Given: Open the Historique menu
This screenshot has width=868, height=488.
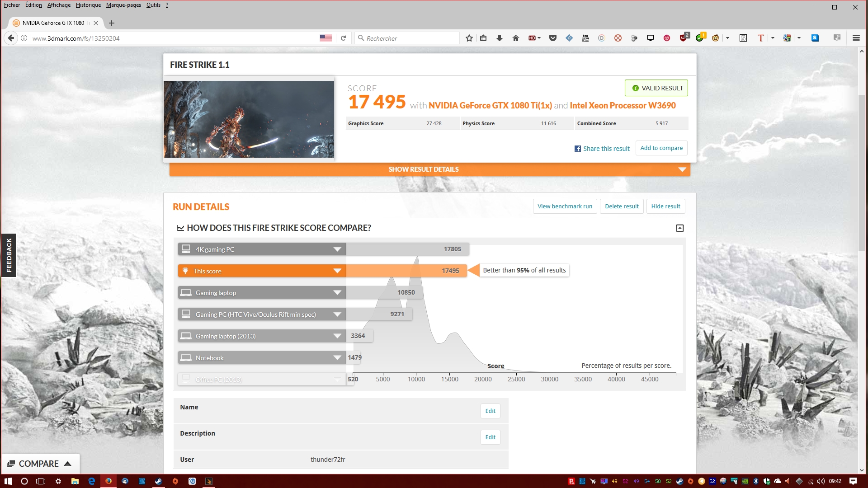Looking at the screenshot, I should click(88, 5).
